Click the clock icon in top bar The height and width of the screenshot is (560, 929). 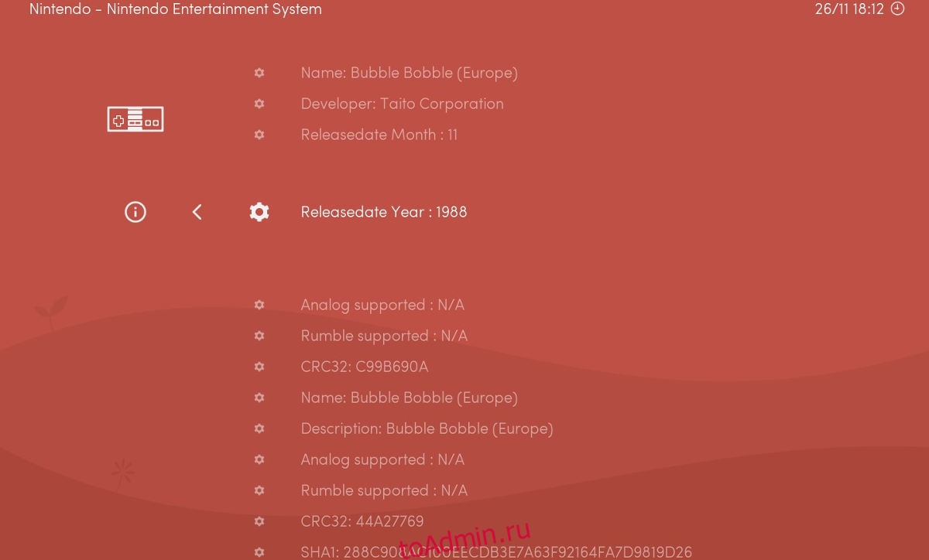(x=897, y=9)
